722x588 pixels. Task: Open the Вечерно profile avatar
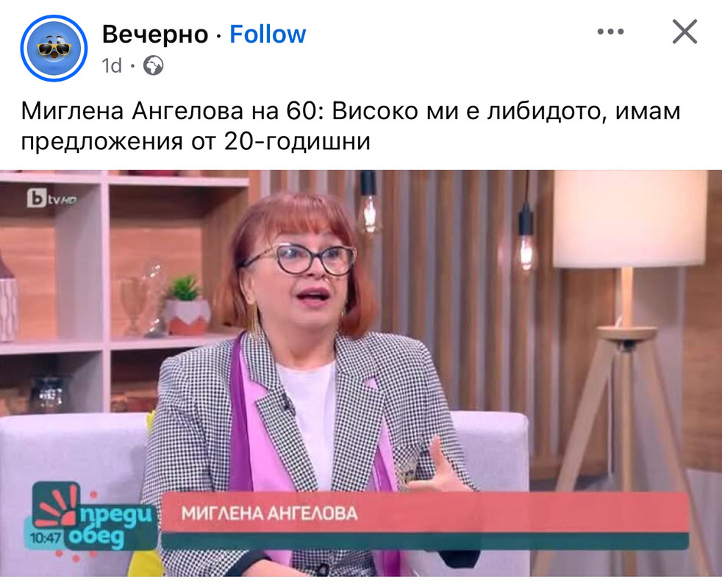pos(54,49)
